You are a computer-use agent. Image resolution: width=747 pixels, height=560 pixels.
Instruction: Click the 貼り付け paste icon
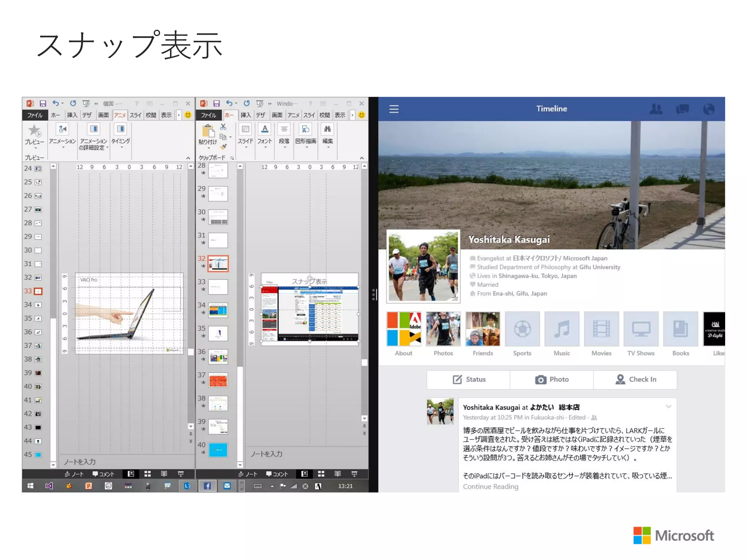point(208,132)
